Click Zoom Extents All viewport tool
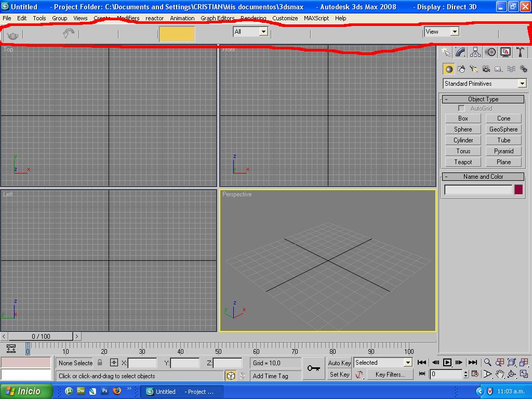 (x=524, y=362)
